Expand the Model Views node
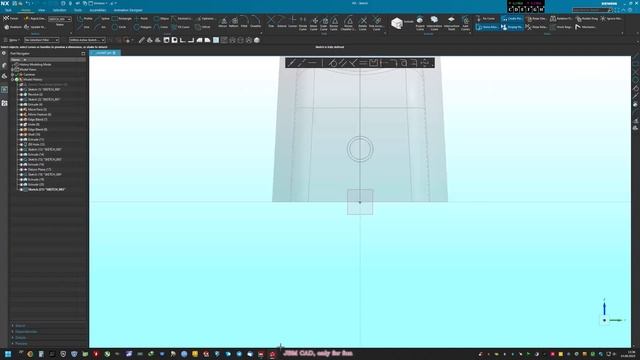Viewport: 640px width, 360px height. pos(13,69)
